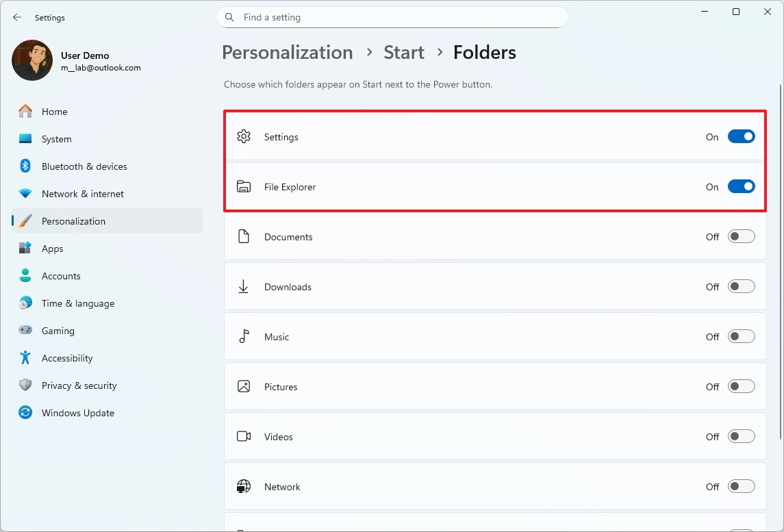Click the search magnifier icon
Screen dimensions: 784x532
(230, 17)
